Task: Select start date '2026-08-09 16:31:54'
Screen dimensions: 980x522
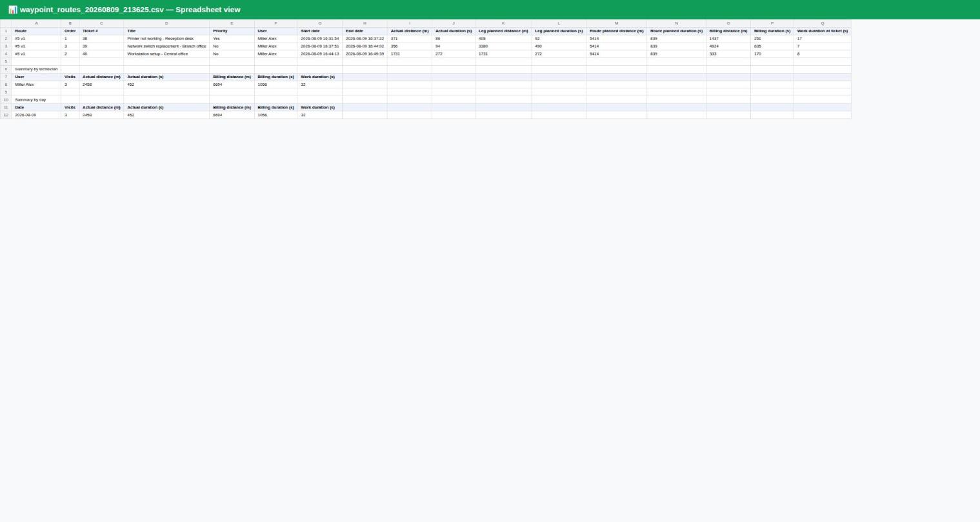Action: [x=320, y=39]
